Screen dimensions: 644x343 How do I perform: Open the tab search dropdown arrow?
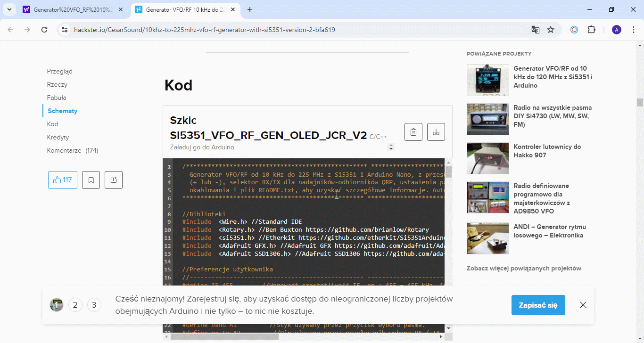pos(9,9)
